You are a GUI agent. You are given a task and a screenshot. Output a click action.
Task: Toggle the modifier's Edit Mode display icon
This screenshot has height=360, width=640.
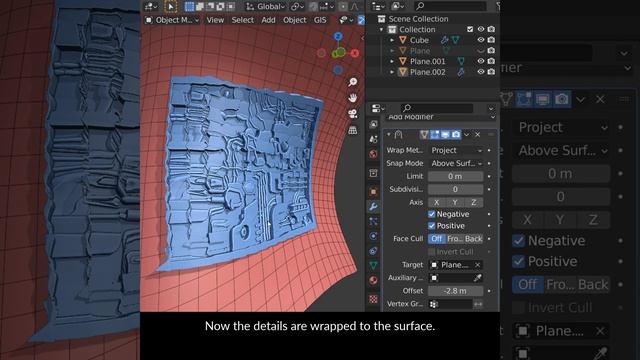[435, 134]
